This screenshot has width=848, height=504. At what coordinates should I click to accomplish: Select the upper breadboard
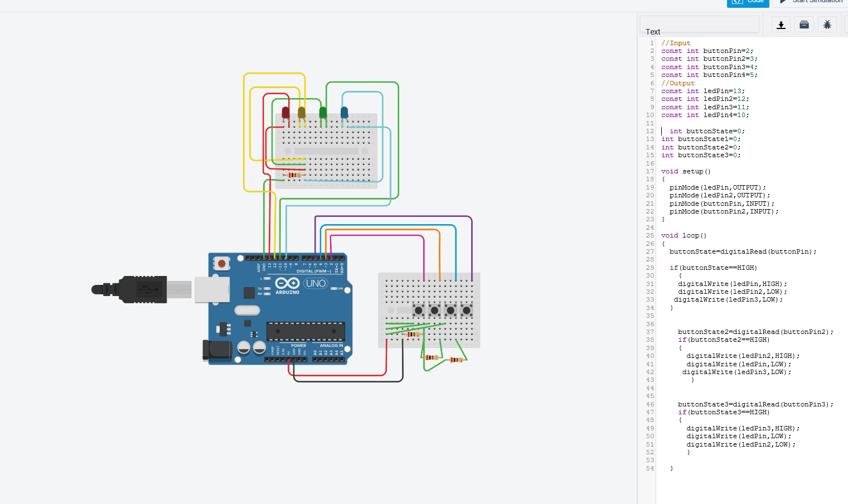pyautogui.click(x=329, y=151)
